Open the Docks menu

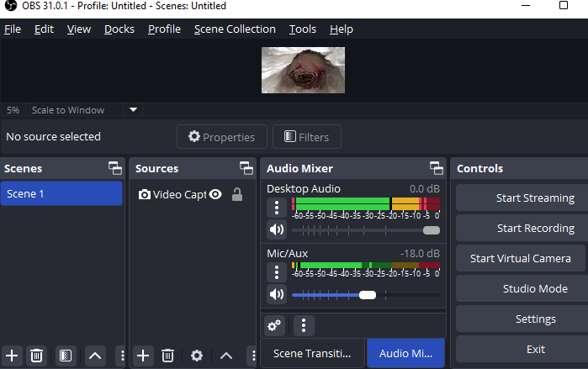coord(119,29)
